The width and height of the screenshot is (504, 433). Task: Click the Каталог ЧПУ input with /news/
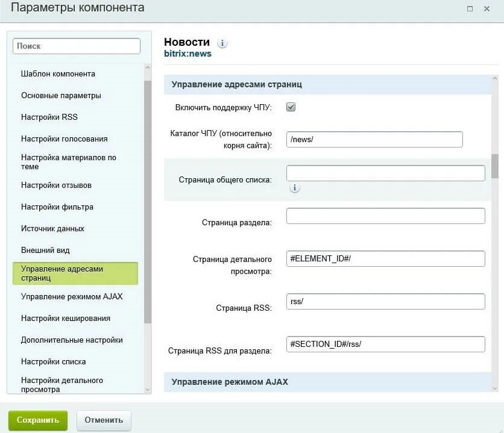pyautogui.click(x=374, y=139)
